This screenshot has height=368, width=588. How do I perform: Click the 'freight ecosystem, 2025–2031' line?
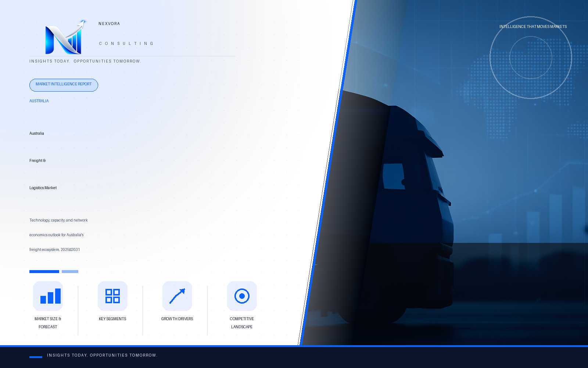coord(55,250)
